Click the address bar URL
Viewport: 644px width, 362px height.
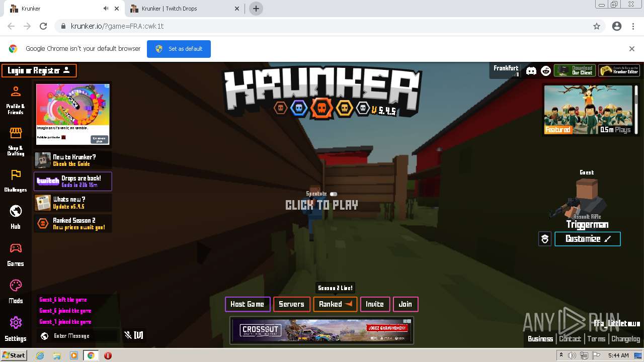click(x=117, y=26)
